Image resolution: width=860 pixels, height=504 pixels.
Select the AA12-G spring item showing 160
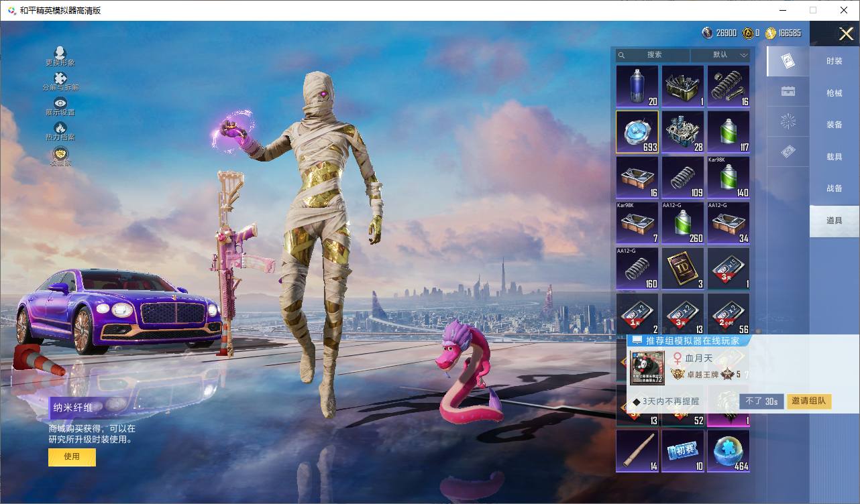(x=637, y=269)
